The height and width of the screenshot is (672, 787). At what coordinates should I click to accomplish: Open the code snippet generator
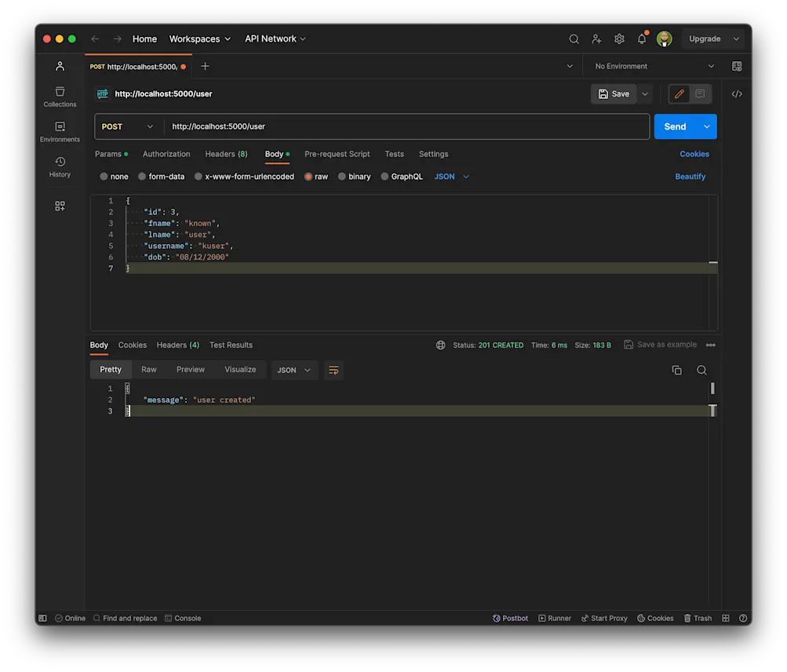coord(736,93)
